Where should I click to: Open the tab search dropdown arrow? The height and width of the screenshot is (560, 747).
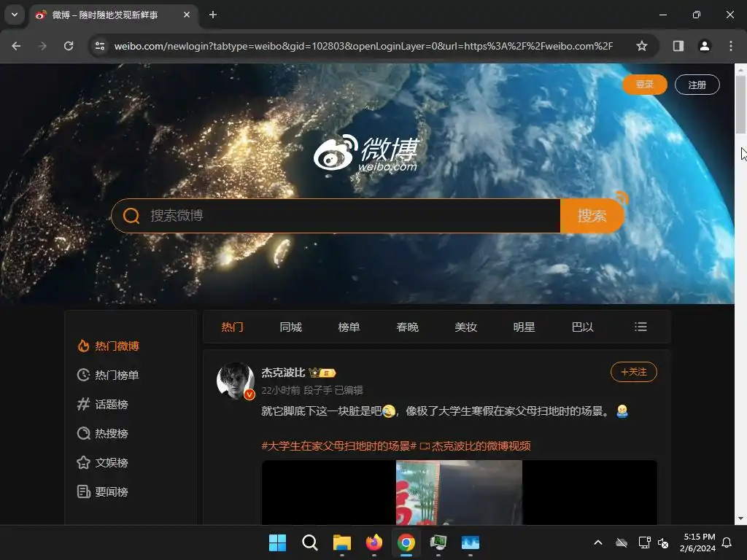pyautogui.click(x=15, y=15)
